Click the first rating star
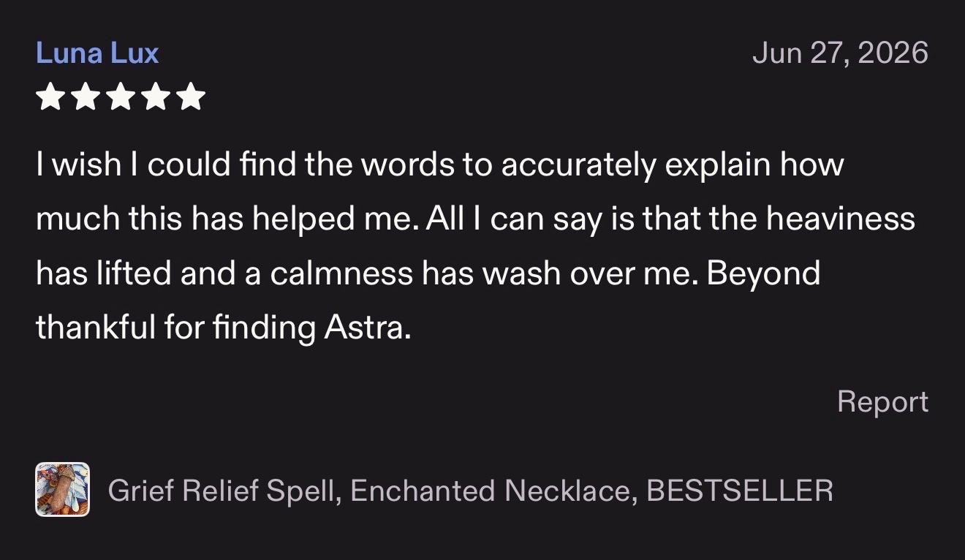 coord(50,97)
